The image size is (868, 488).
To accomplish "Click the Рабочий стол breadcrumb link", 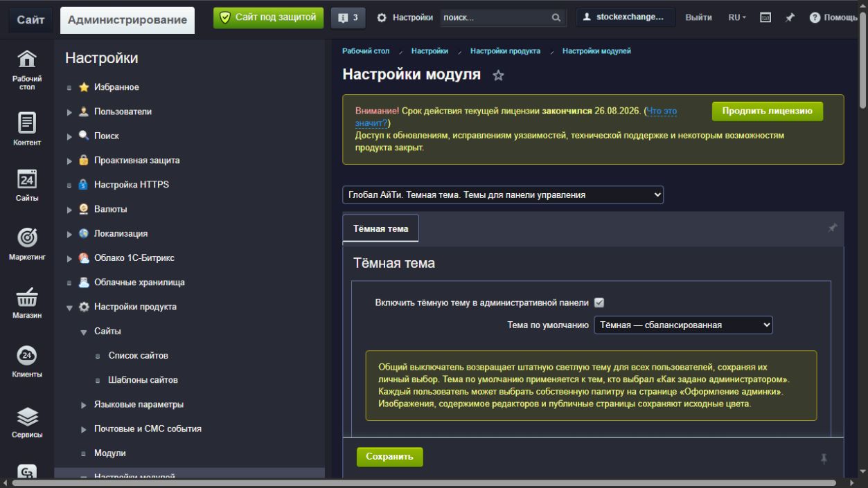I will click(x=366, y=51).
